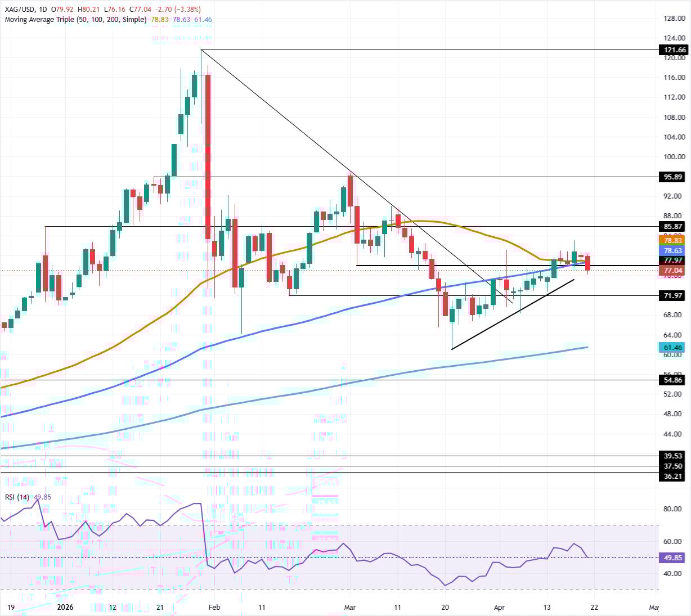Select the 1D interval label
This screenshot has height=616, width=691.
43,10
